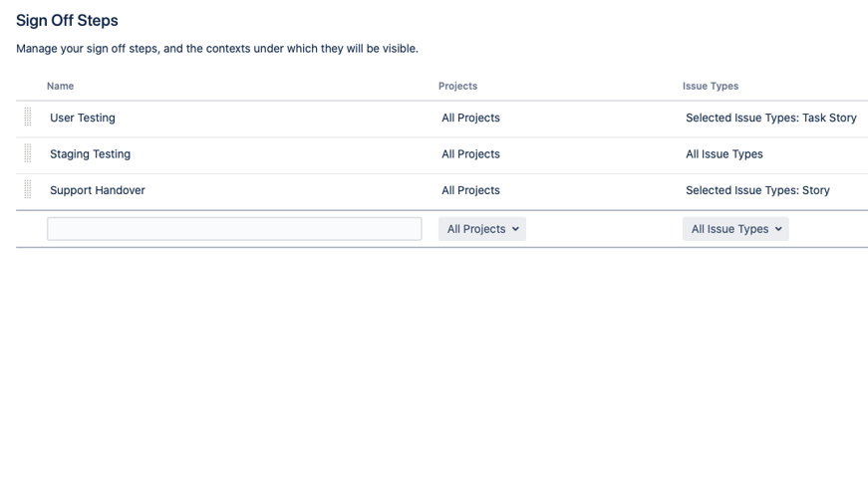
Task: Click the User Testing step name
Action: (83, 118)
